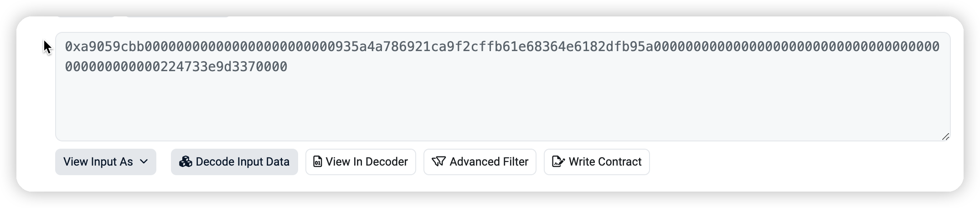Click the binary file icon on View In Decoder

pos(317,161)
